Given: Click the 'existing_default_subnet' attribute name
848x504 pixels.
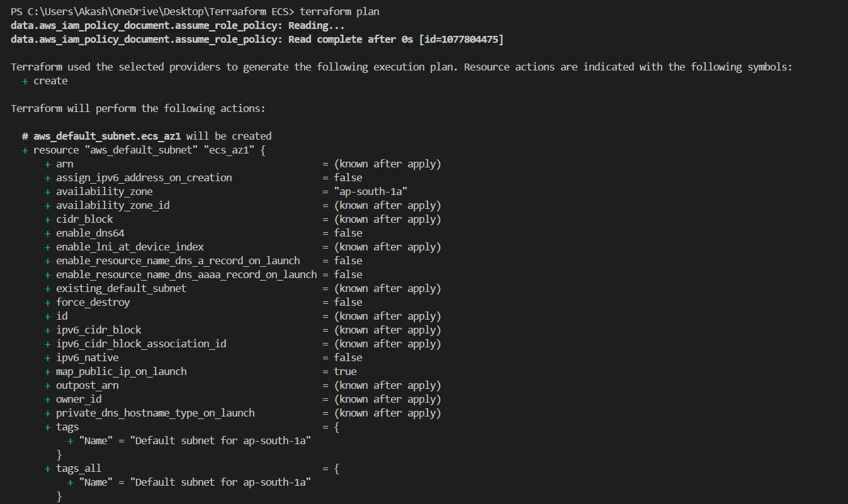Looking at the screenshot, I should (x=121, y=288).
